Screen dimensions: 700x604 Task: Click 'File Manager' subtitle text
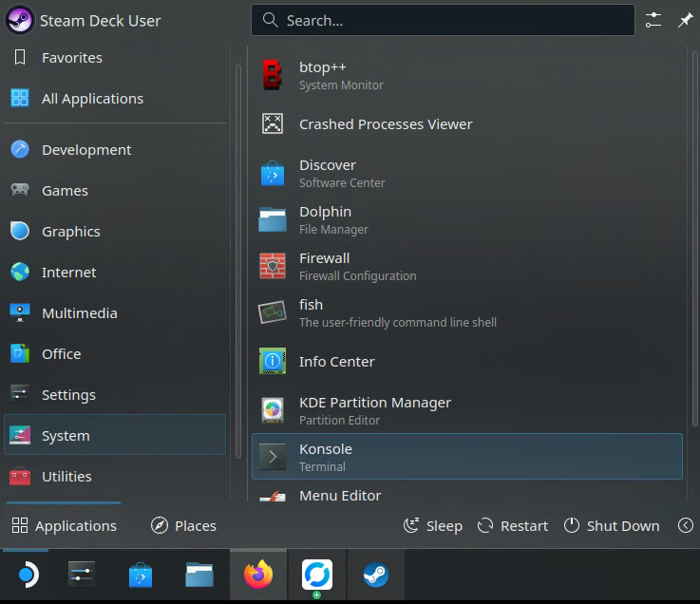click(333, 230)
